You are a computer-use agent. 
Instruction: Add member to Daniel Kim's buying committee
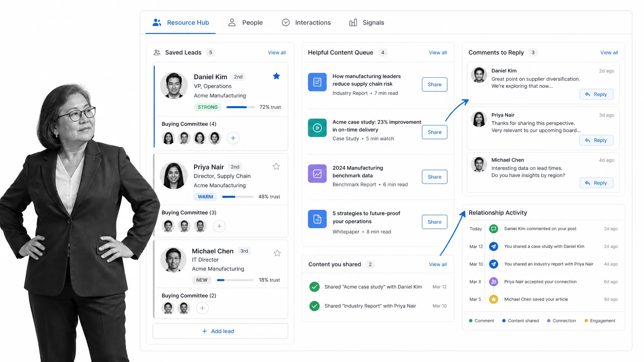(x=233, y=138)
